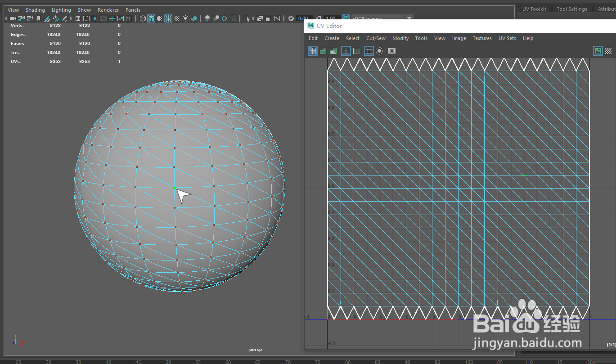Image resolution: width=616 pixels, height=364 pixels.
Task: Open Modify menu in UV Editor
Action: click(x=400, y=38)
